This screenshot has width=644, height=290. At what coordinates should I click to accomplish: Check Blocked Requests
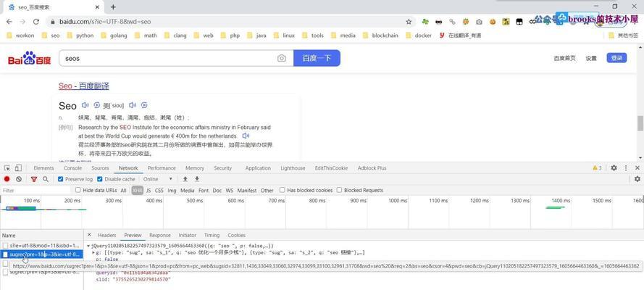(339, 190)
